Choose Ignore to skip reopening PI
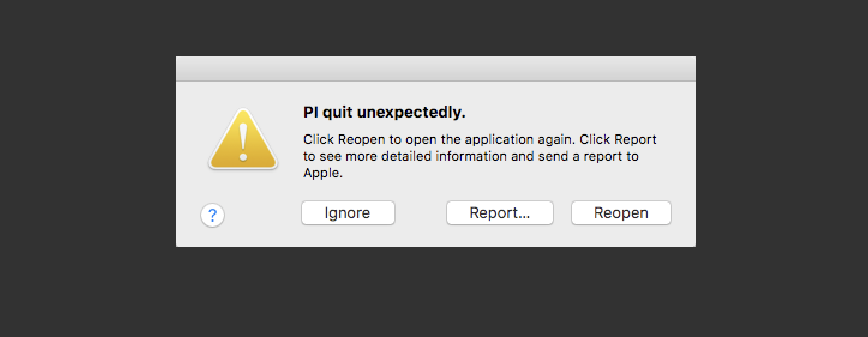This screenshot has height=337, width=868. tap(348, 213)
